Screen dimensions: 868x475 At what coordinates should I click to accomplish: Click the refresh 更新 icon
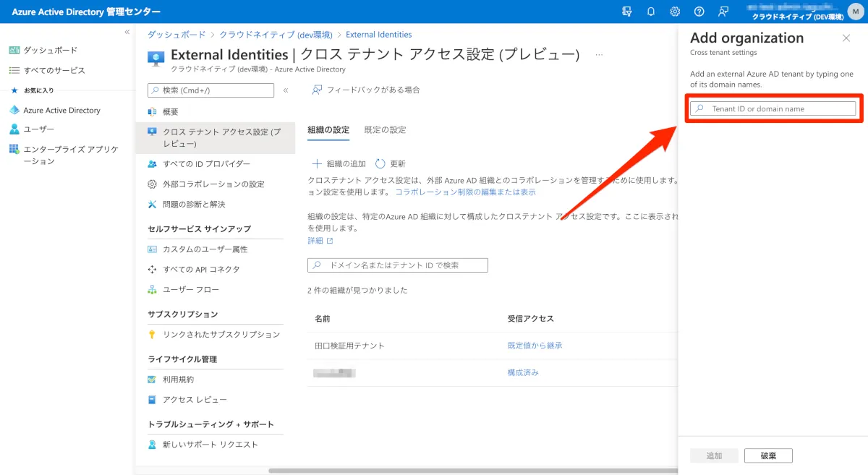[x=380, y=164]
